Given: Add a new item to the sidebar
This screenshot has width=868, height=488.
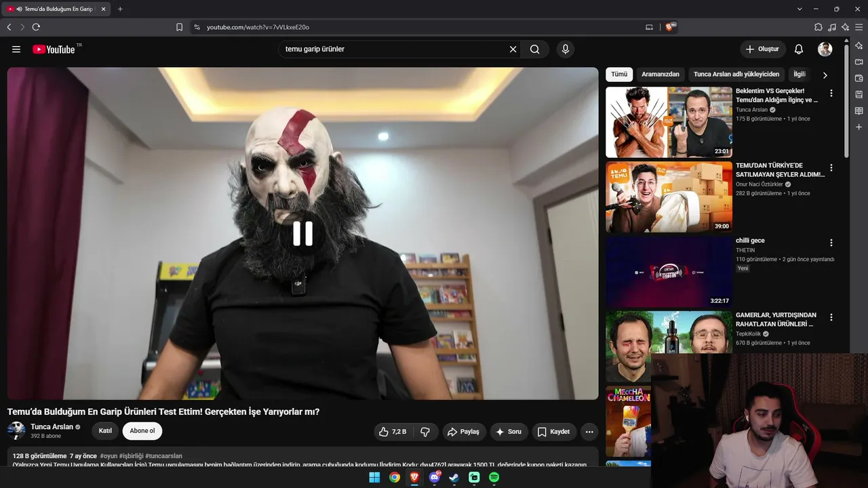Looking at the screenshot, I should pyautogui.click(x=859, y=127).
